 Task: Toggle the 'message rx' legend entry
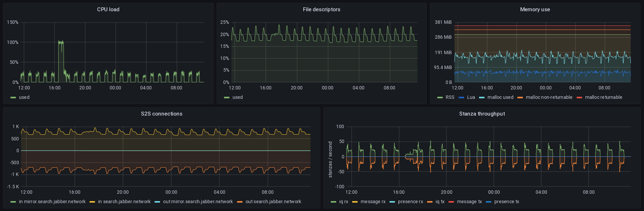click(373, 202)
